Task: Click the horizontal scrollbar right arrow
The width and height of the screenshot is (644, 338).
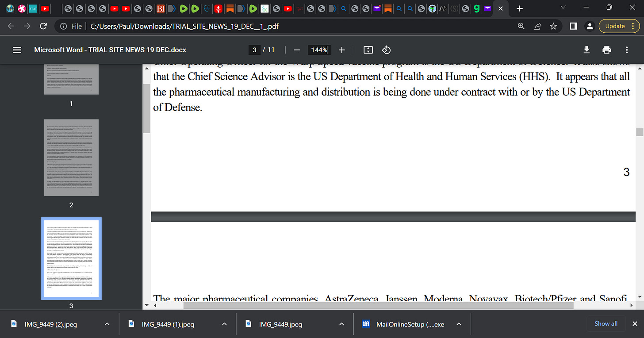Action: click(632, 305)
